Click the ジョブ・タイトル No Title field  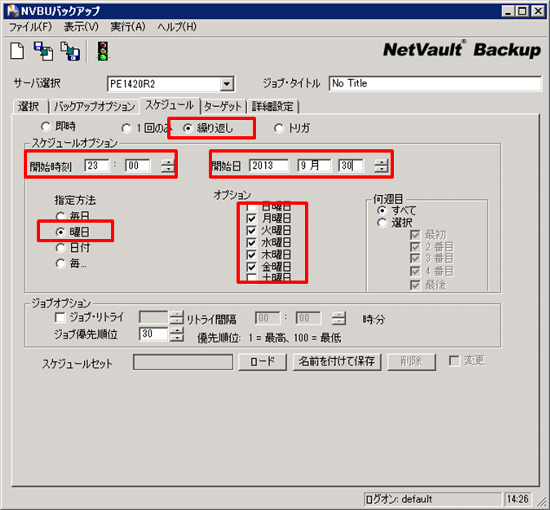pos(435,83)
